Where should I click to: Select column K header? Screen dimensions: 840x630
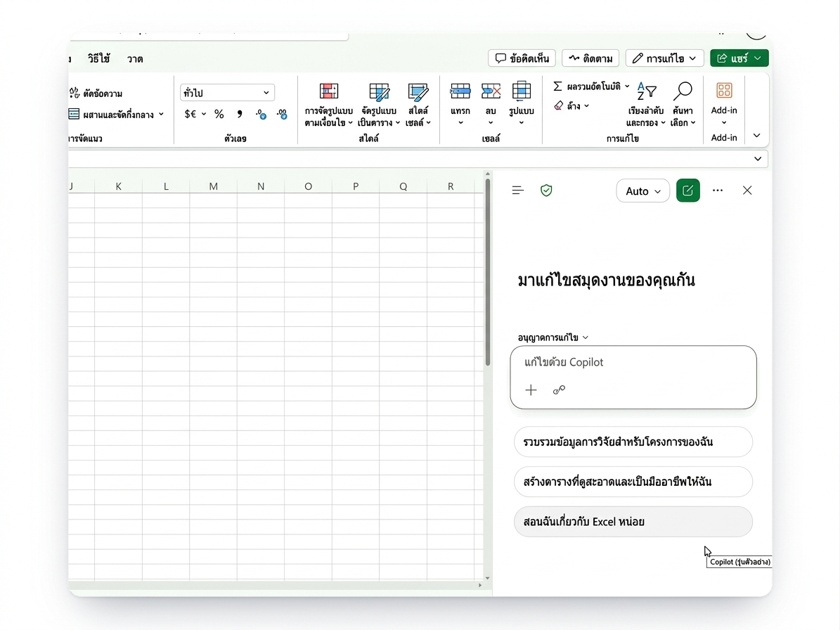[118, 186]
